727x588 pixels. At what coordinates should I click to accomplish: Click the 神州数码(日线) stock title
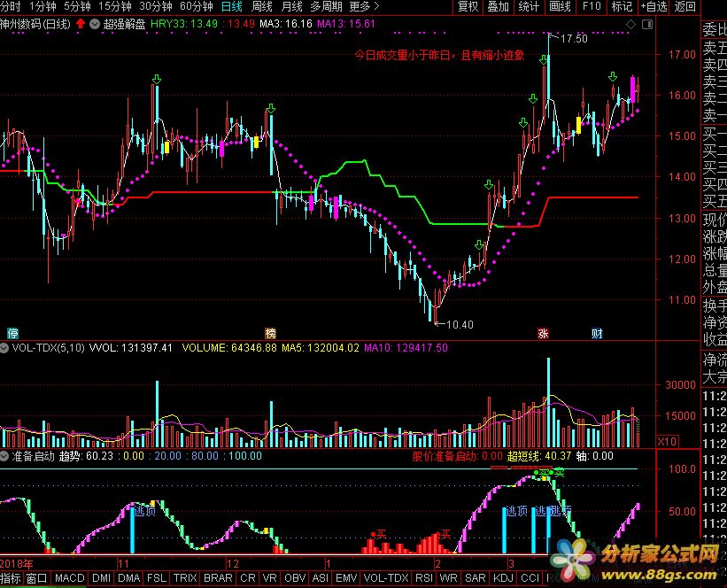[x=35, y=24]
